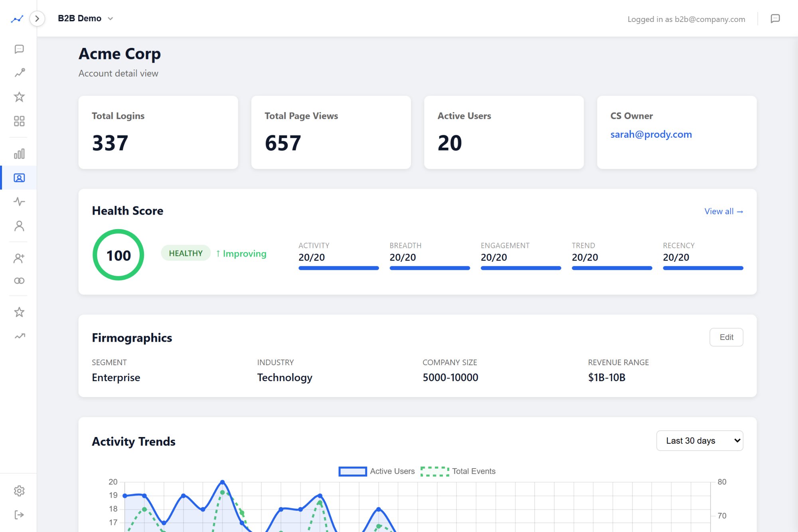This screenshot has width=798, height=532.
Task: Collapse the sidebar with the arrow chevron button
Action: click(x=37, y=18)
